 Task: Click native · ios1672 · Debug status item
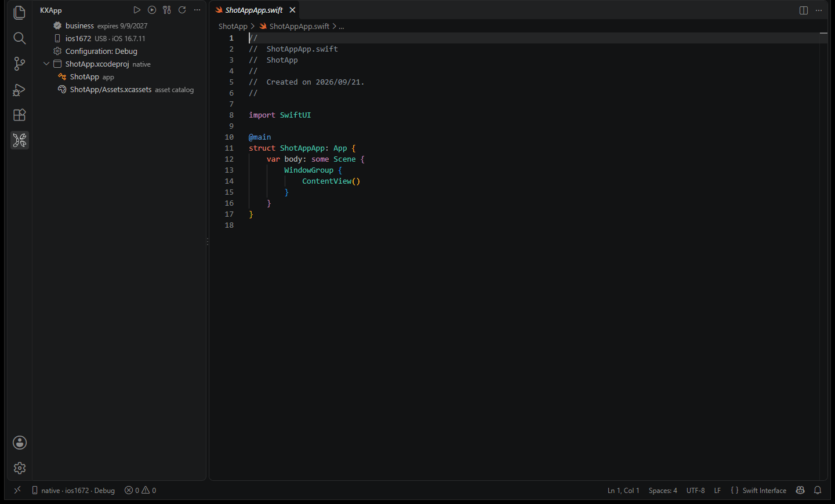73,490
